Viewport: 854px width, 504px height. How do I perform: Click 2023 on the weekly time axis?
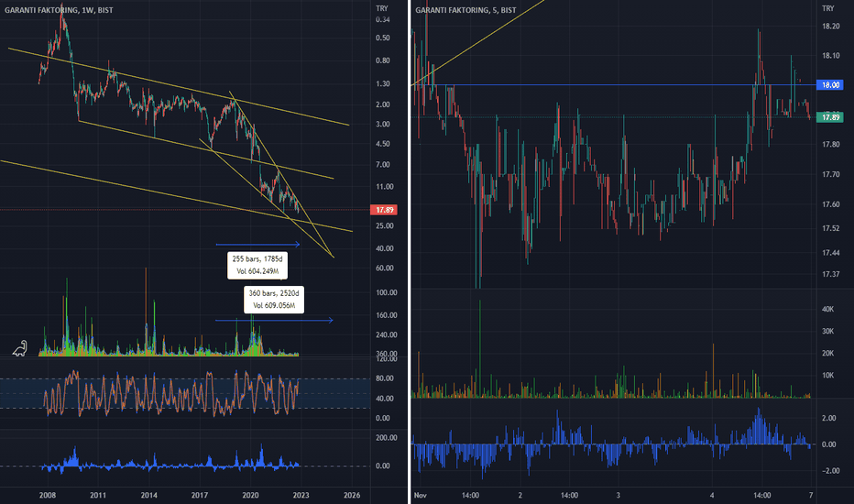point(301,495)
